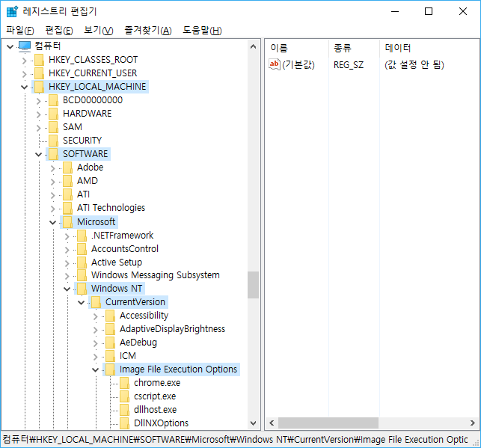Click the BCD00000000 folder icon
This screenshot has width=481, height=448.
click(53, 100)
